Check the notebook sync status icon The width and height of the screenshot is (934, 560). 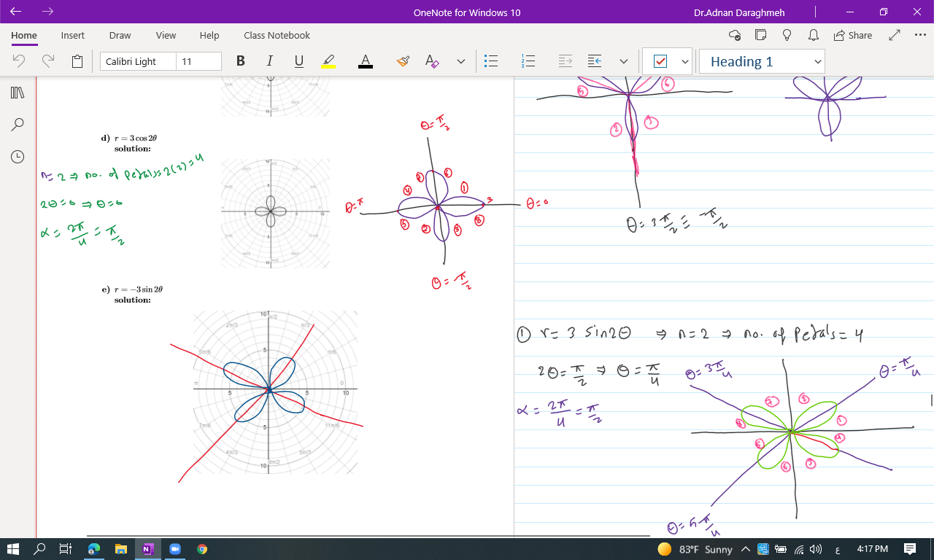(x=735, y=35)
